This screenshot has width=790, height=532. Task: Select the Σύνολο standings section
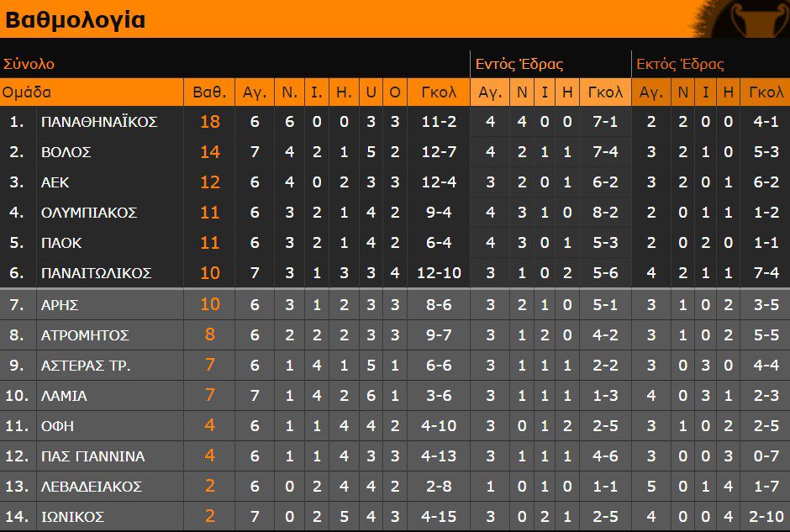[x=29, y=64]
